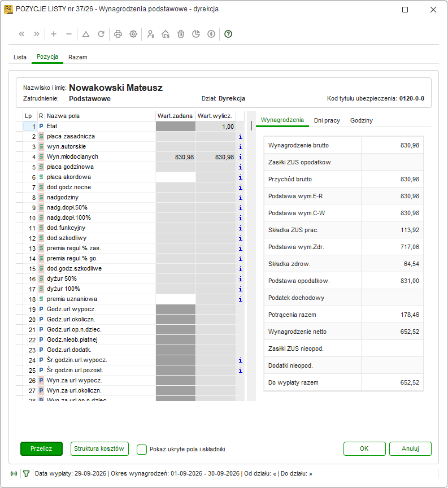Click the 'Wynagrodzenie netto' summary row

point(343,332)
